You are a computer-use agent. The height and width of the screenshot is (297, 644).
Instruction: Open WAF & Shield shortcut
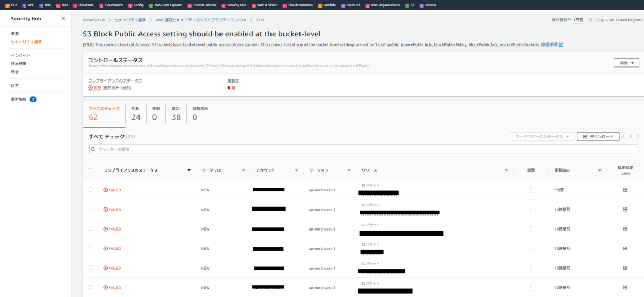tap(264, 5)
